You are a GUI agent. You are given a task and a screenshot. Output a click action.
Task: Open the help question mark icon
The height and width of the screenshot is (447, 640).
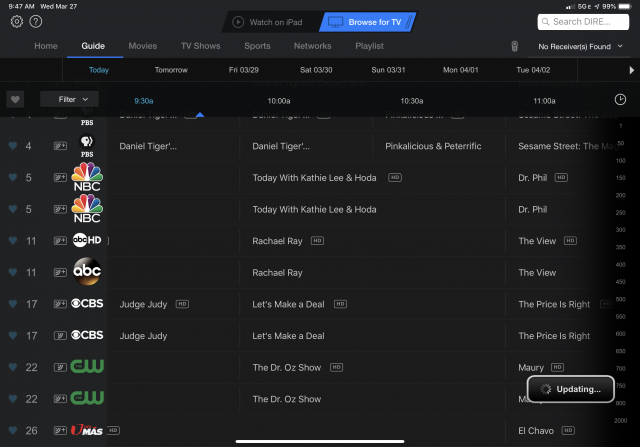pos(36,22)
